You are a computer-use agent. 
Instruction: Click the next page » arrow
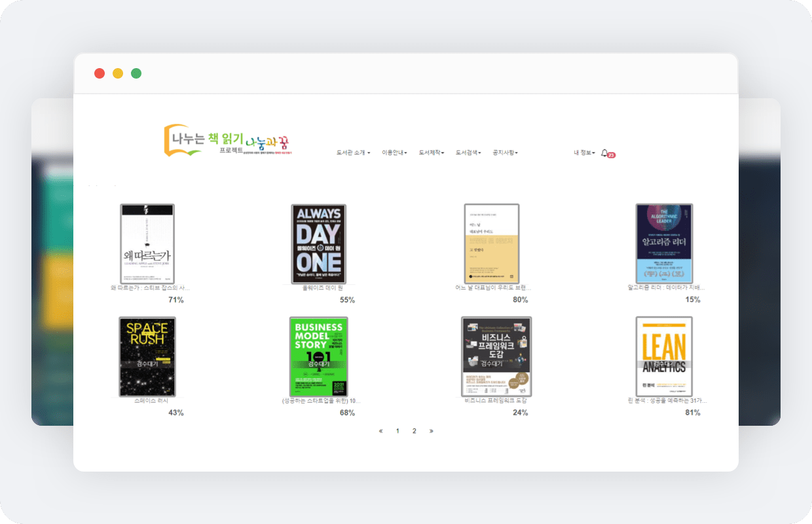pyautogui.click(x=431, y=431)
